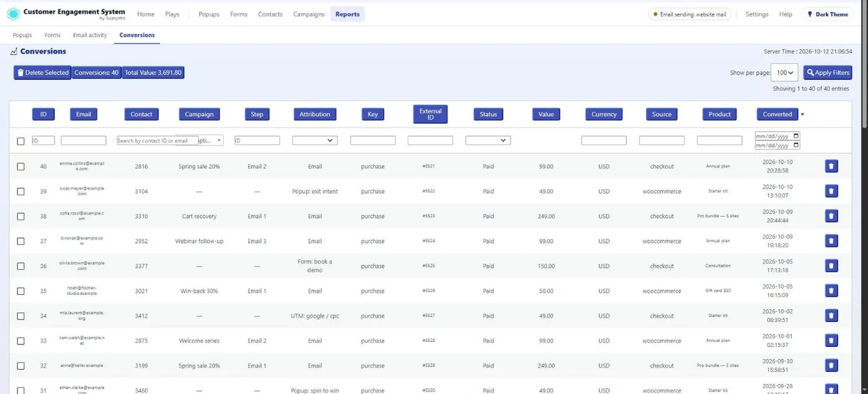Image resolution: width=868 pixels, height=394 pixels.
Task: Click the Apply Filters button
Action: (x=828, y=73)
